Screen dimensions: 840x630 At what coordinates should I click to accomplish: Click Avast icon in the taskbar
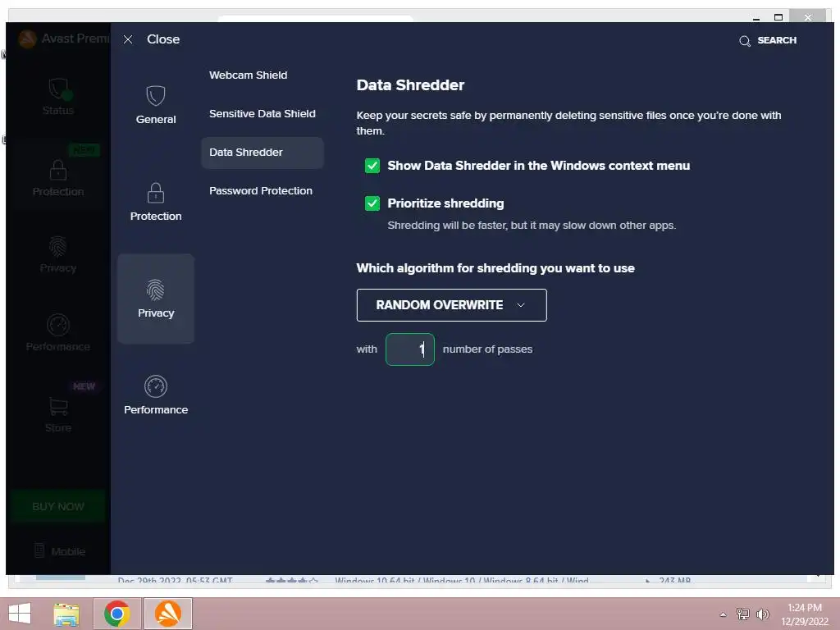167,614
